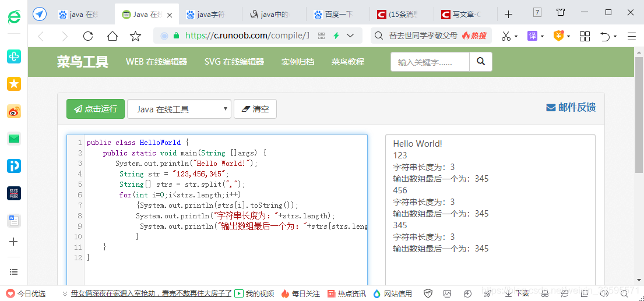Open the Java 在线工具 language dropdown
644x301 pixels.
tap(180, 109)
